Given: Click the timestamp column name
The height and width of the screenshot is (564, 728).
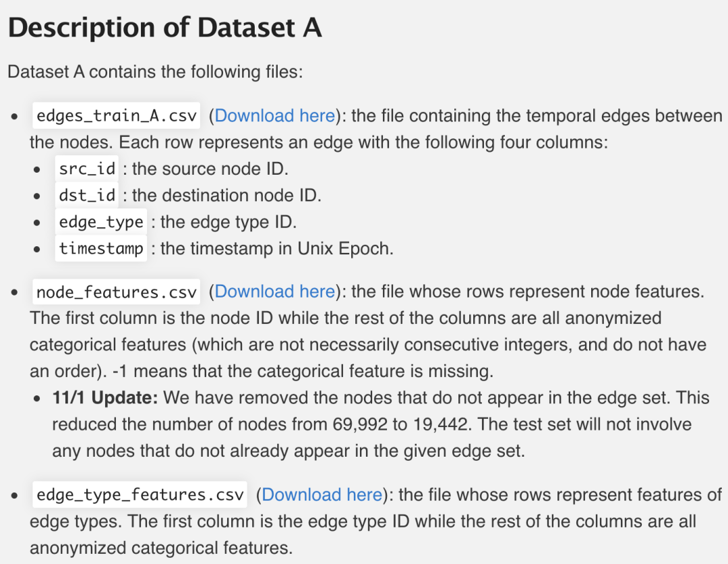Looking at the screenshot, I should [101, 248].
